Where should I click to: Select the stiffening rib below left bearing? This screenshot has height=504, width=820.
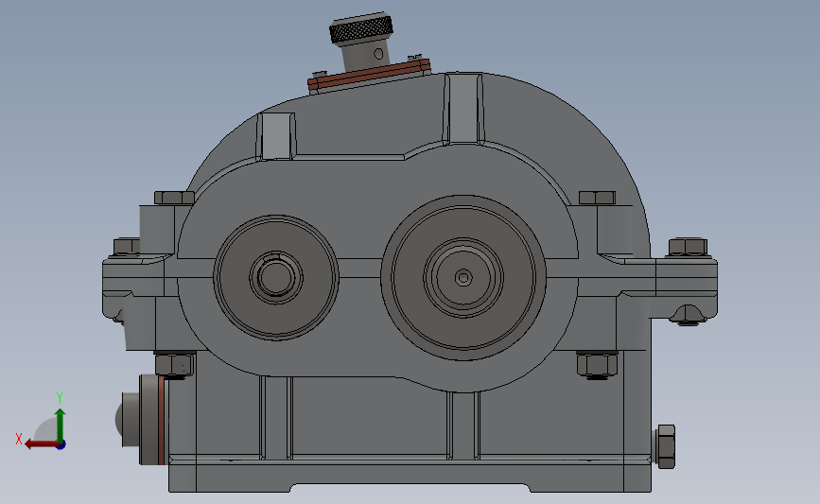click(275, 418)
